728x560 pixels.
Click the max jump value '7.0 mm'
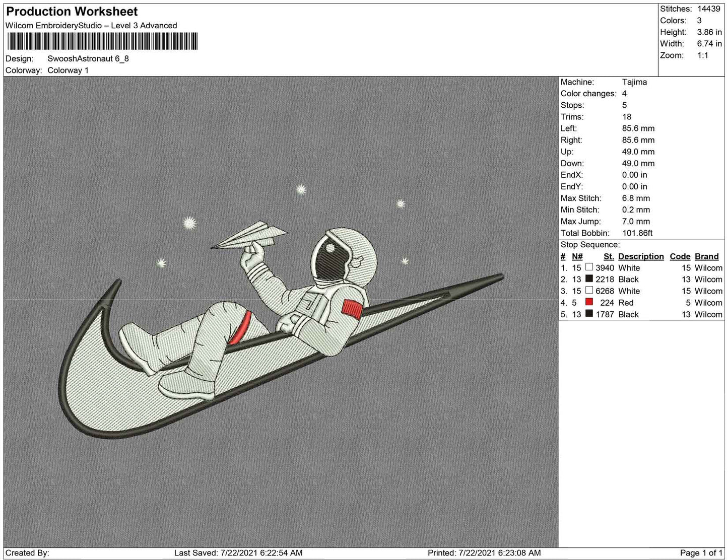click(636, 222)
